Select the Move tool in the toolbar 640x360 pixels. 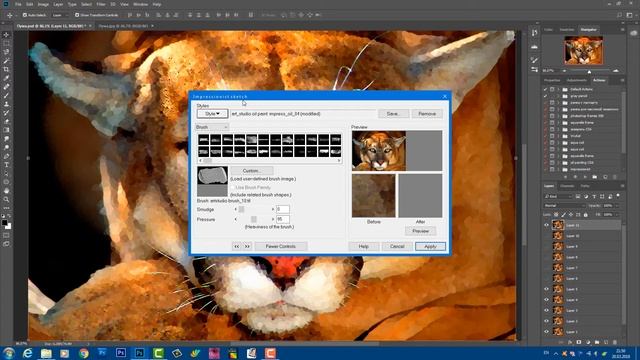(x=6, y=35)
